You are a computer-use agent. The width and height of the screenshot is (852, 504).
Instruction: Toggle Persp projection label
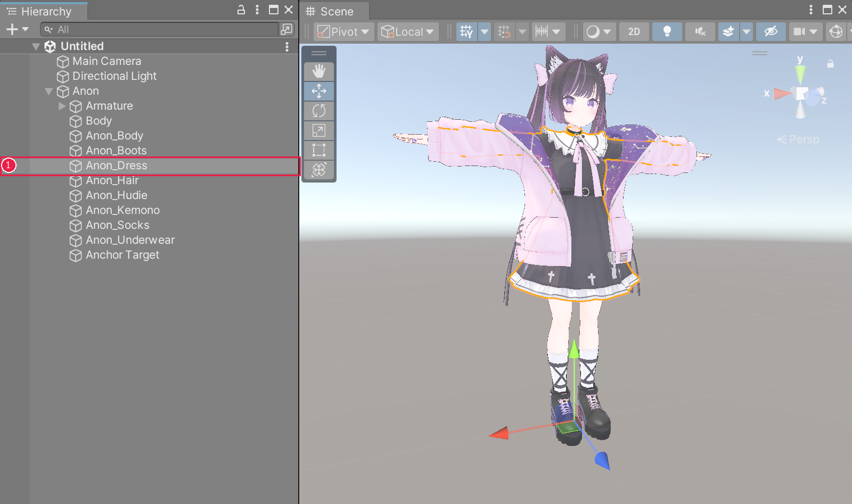798,139
